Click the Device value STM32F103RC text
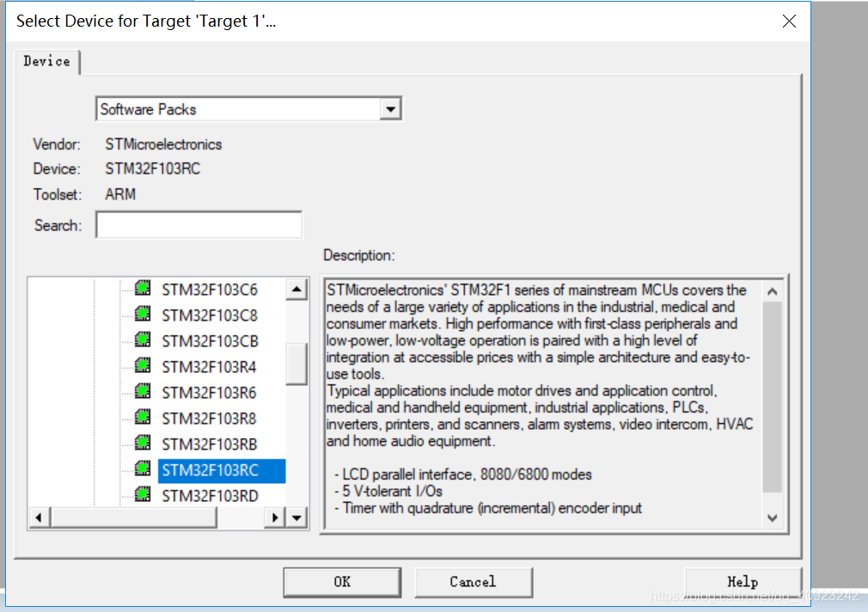 tap(153, 169)
